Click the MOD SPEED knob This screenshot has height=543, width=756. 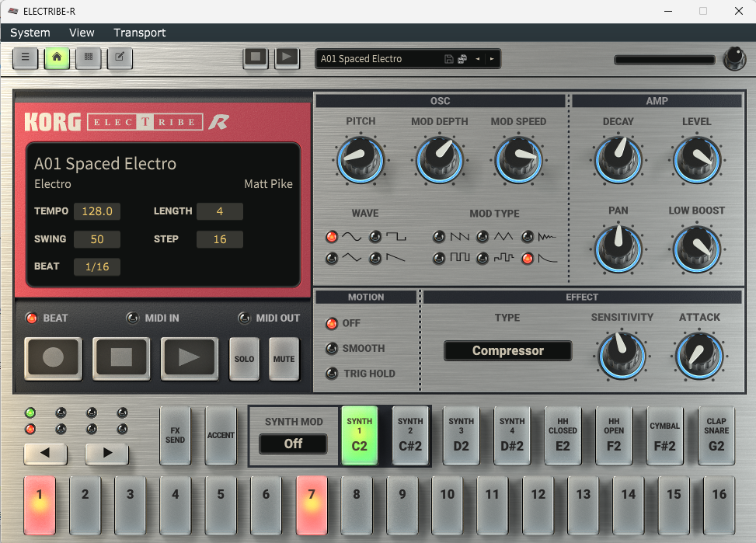pos(519,159)
